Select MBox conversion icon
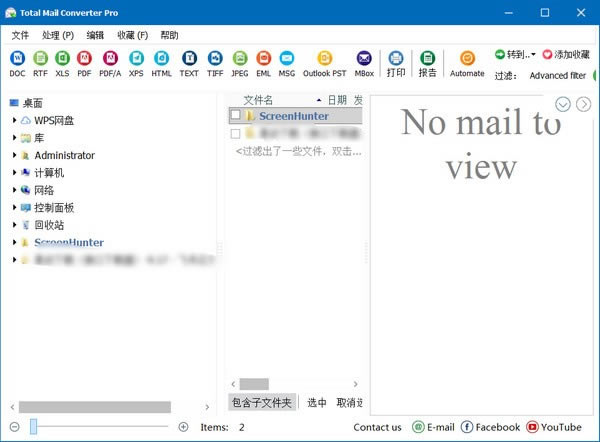 coord(364,64)
